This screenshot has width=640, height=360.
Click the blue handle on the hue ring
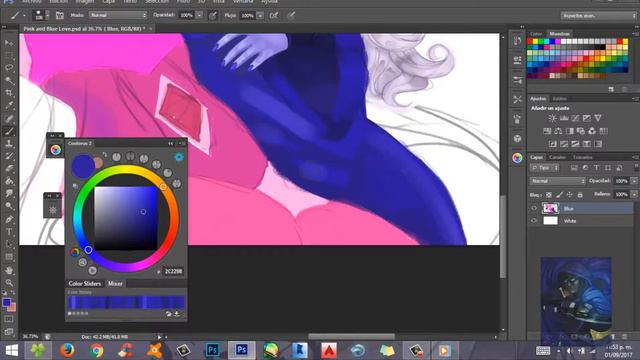[x=88, y=249]
